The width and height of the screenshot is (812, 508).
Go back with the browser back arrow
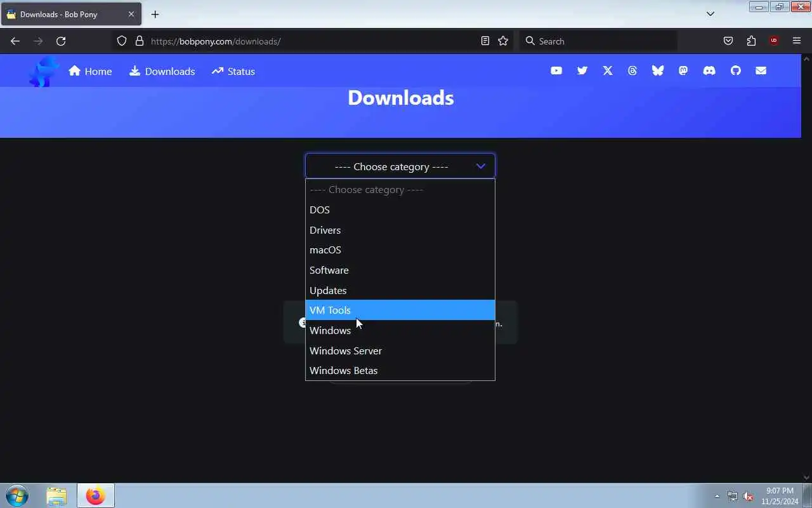pyautogui.click(x=15, y=41)
